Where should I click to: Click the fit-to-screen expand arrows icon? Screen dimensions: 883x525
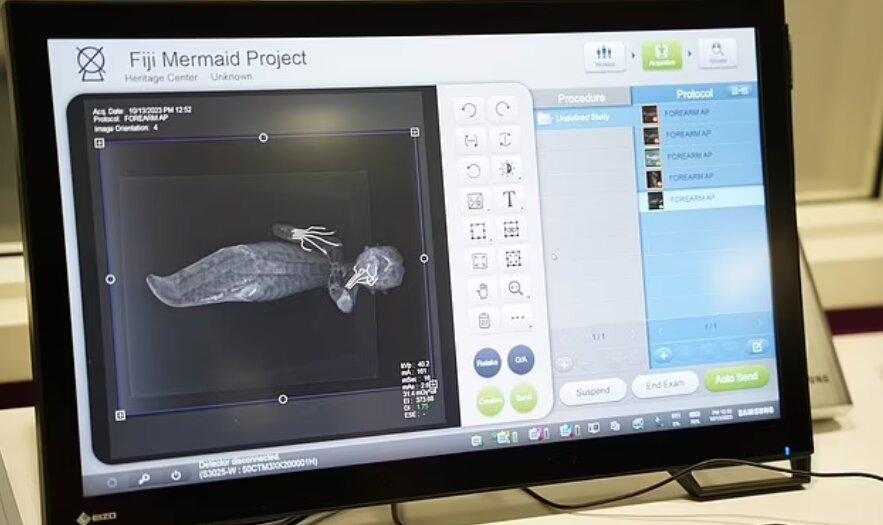[480, 260]
